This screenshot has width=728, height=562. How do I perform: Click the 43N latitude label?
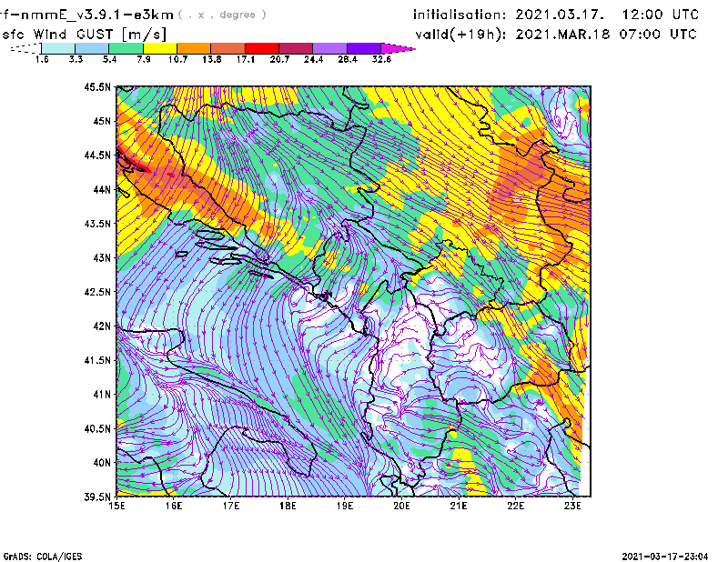point(102,257)
